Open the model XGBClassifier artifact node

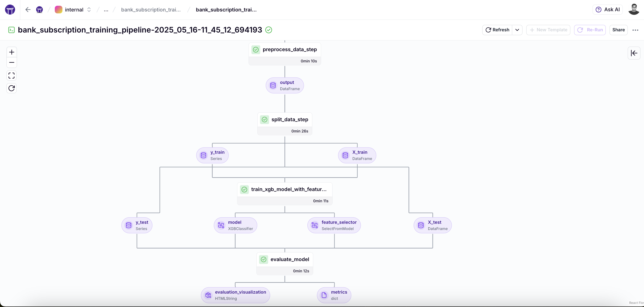[x=235, y=225]
